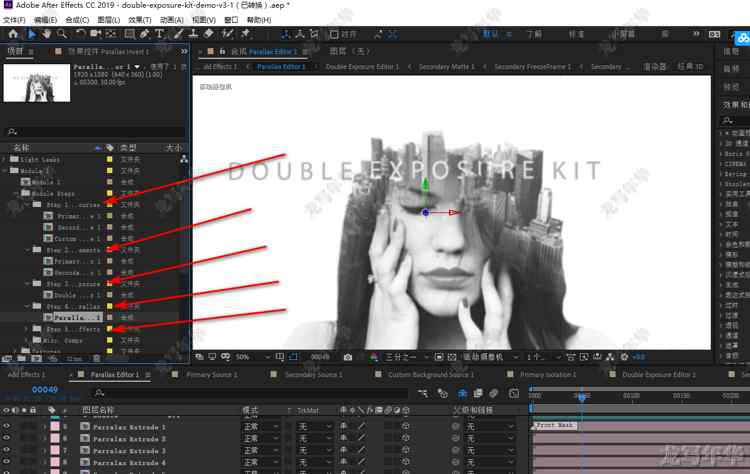The width and height of the screenshot is (750, 474).
Task: Open the viewer 50% magnification dropdown
Action: 252,357
